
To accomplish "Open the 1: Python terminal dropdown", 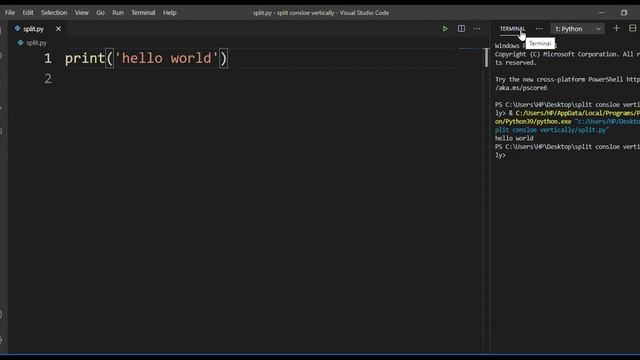I will (x=577, y=29).
